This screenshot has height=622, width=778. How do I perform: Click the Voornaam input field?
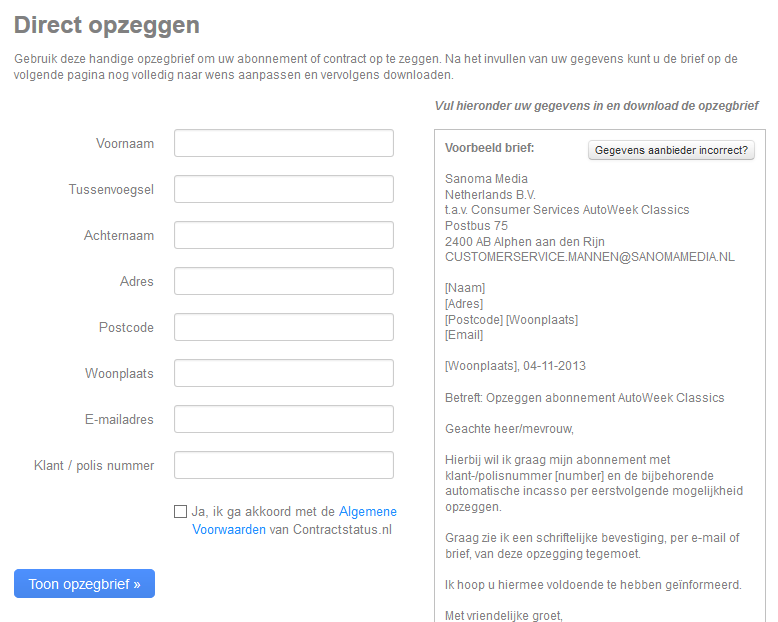[284, 143]
